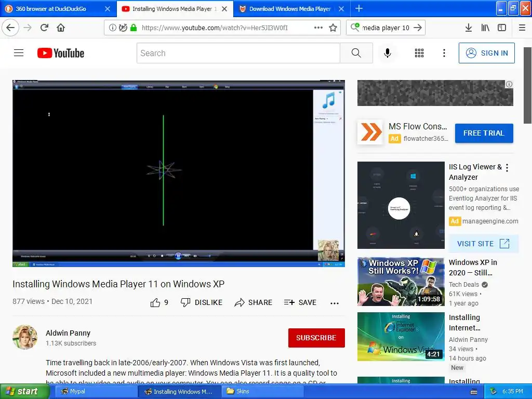Go back using the browser back arrow

pos(10,28)
